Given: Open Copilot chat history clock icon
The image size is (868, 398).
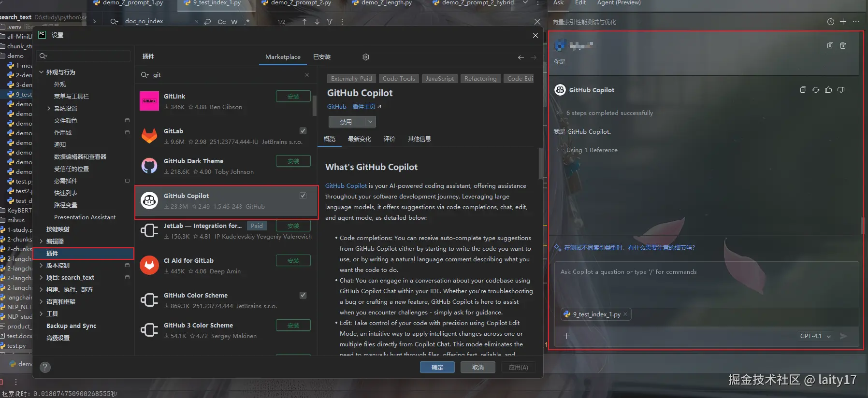Looking at the screenshot, I should click(830, 22).
